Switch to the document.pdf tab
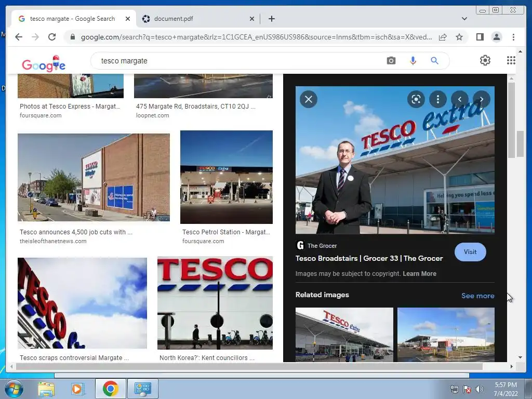532x399 pixels. click(198, 19)
